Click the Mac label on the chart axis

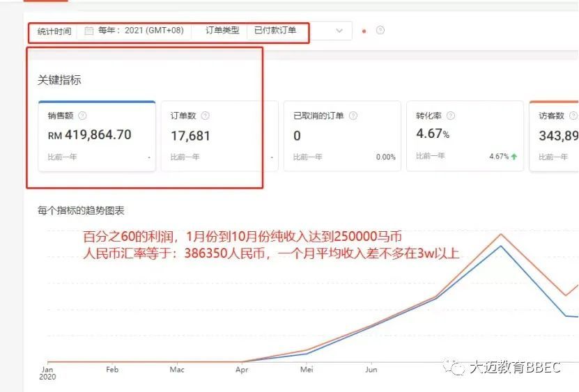tap(177, 370)
